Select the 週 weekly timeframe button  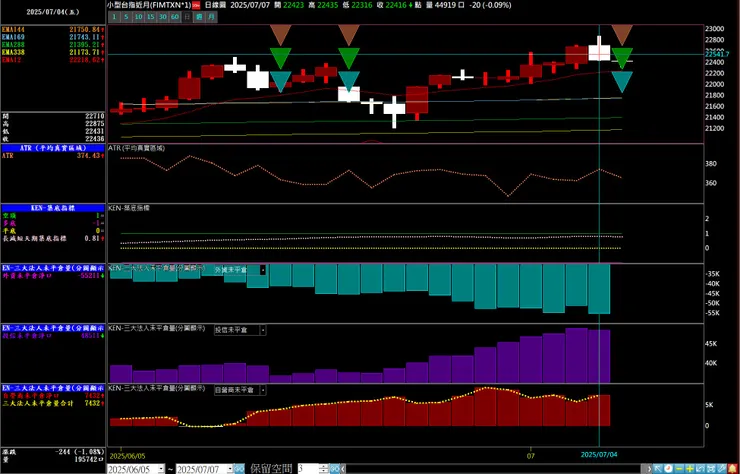click(x=200, y=17)
